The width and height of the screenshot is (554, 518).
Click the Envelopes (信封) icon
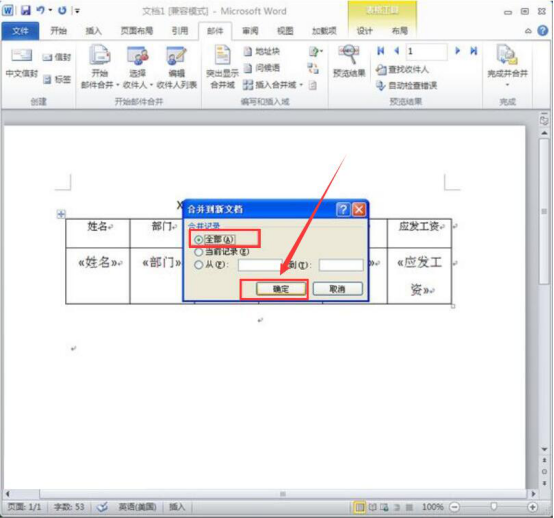(57, 57)
